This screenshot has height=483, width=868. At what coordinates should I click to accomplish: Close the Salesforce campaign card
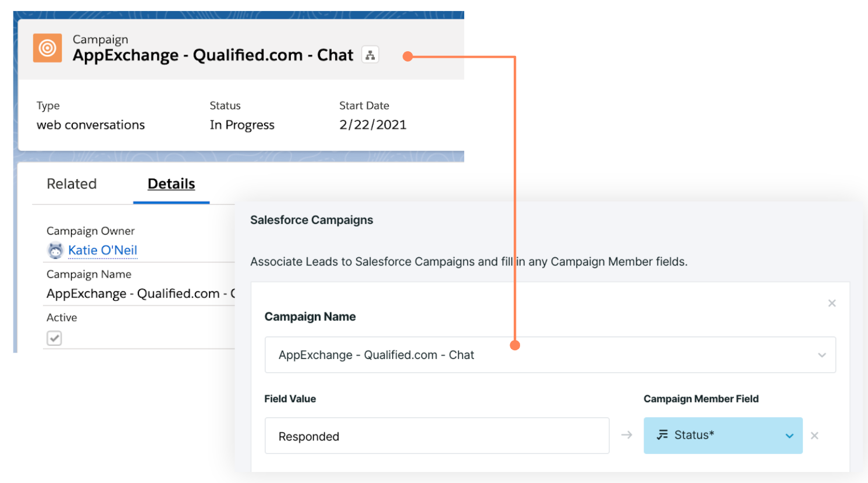(x=832, y=303)
